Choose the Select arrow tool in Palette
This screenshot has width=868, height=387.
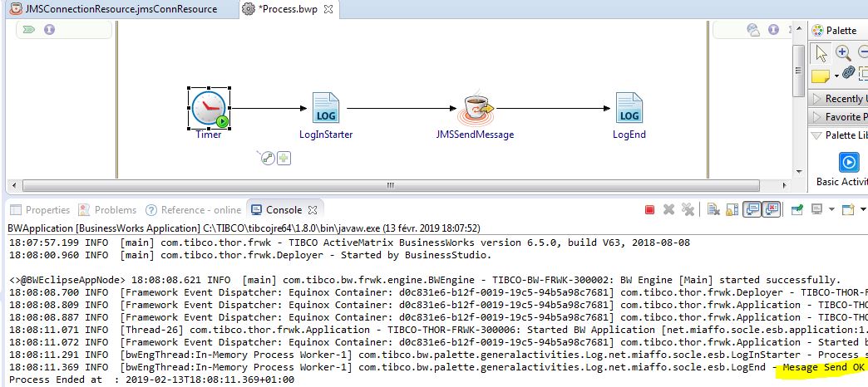coord(821,53)
